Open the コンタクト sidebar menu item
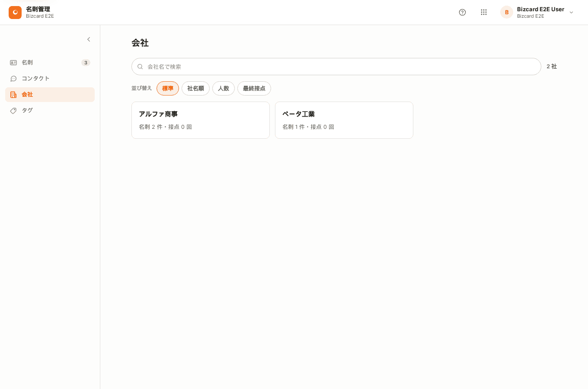The height and width of the screenshot is (389, 588). 50,79
